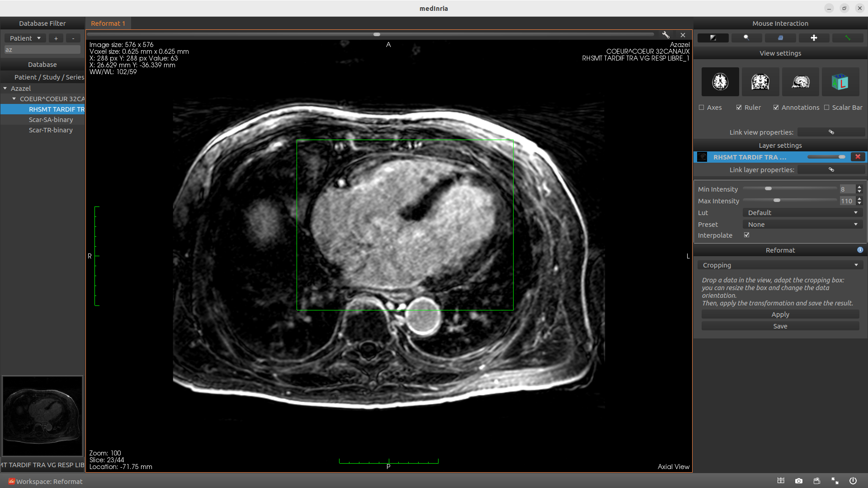Screen dimensions: 868x488
Task: Click the slice navigation slider handle
Action: point(377,34)
